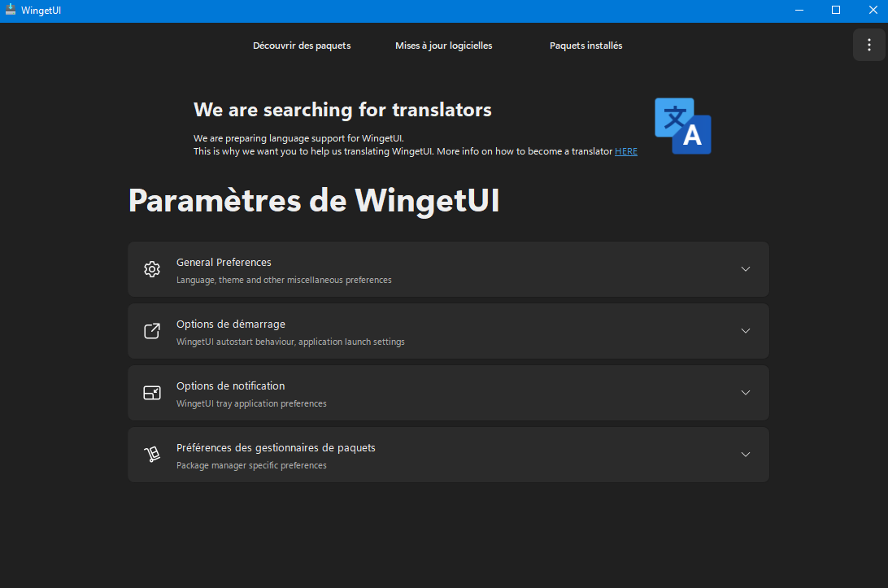Minimize the WingetUI window
The width and height of the screenshot is (888, 588).
799,11
